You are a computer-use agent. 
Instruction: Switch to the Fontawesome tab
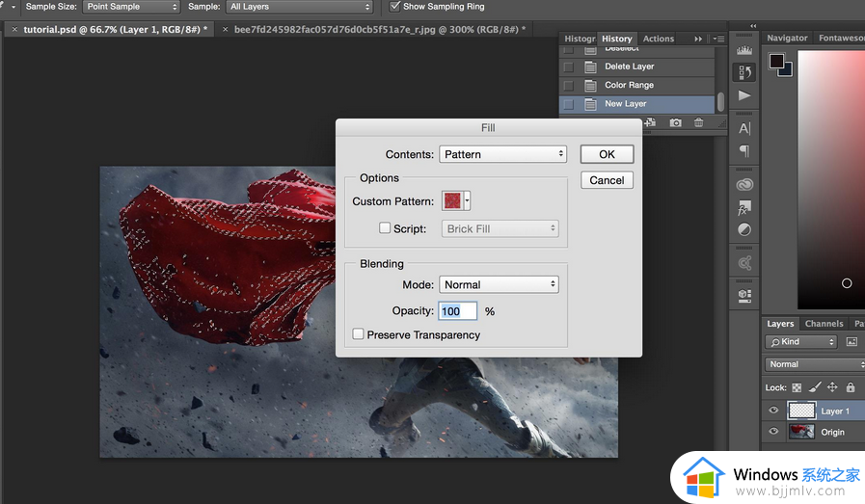(841, 38)
